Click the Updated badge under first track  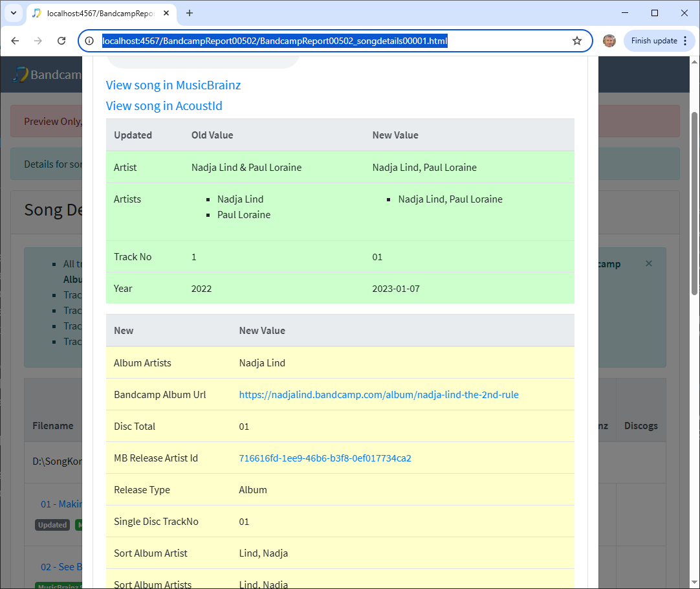[x=52, y=525]
